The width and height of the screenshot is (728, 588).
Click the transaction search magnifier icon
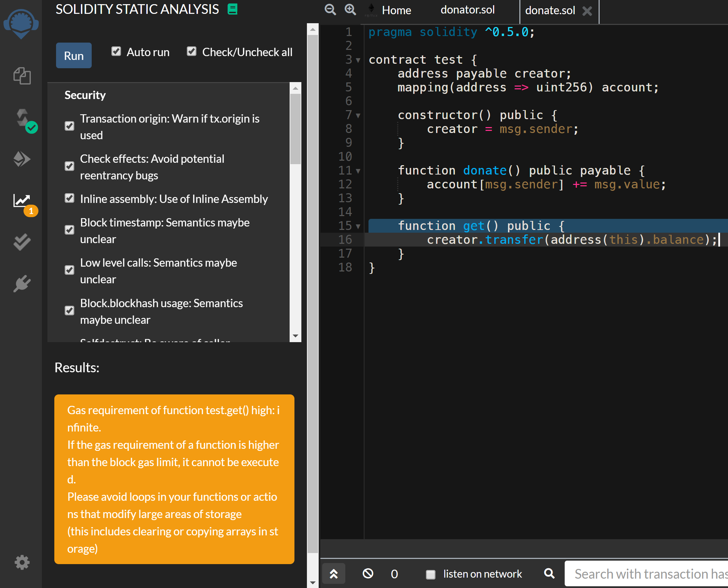point(549,573)
